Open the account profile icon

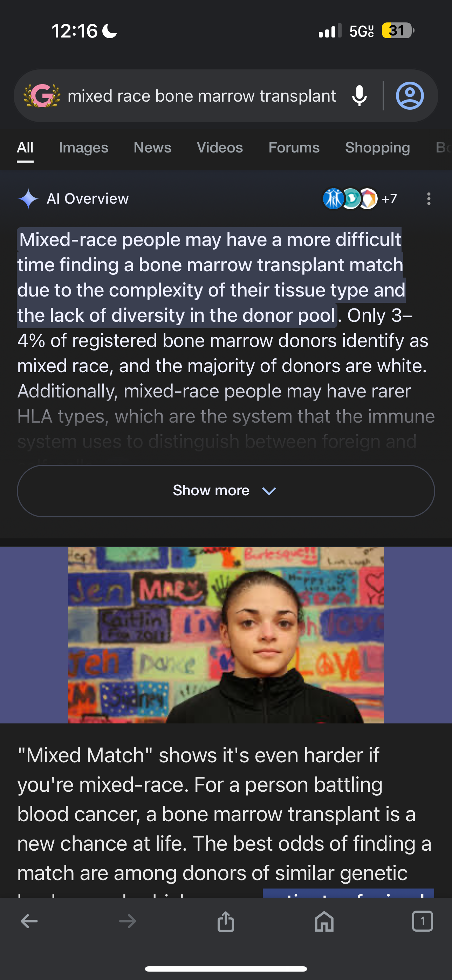coord(410,95)
